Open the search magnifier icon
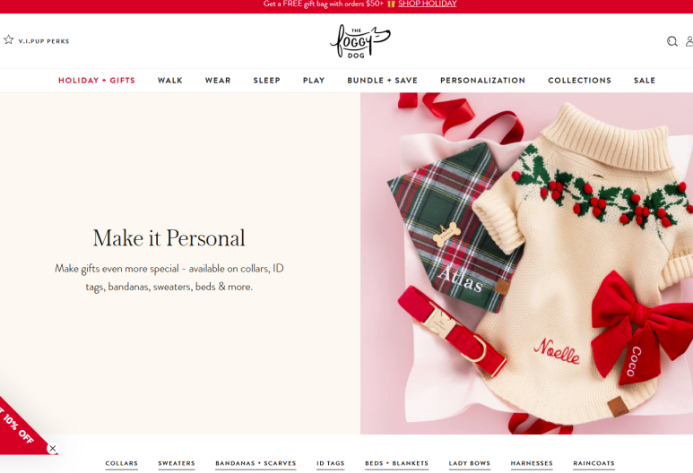This screenshot has width=693, height=473. point(672,41)
